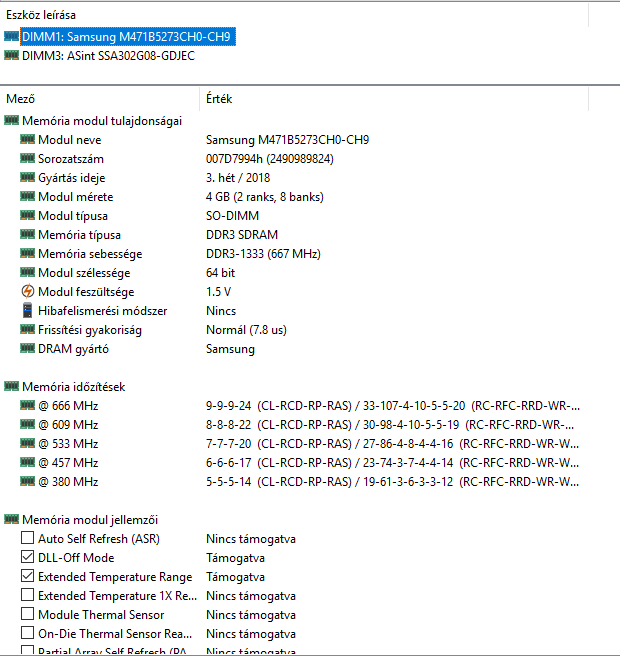Click the Samsung value for DRAM gyártó

click(230, 349)
